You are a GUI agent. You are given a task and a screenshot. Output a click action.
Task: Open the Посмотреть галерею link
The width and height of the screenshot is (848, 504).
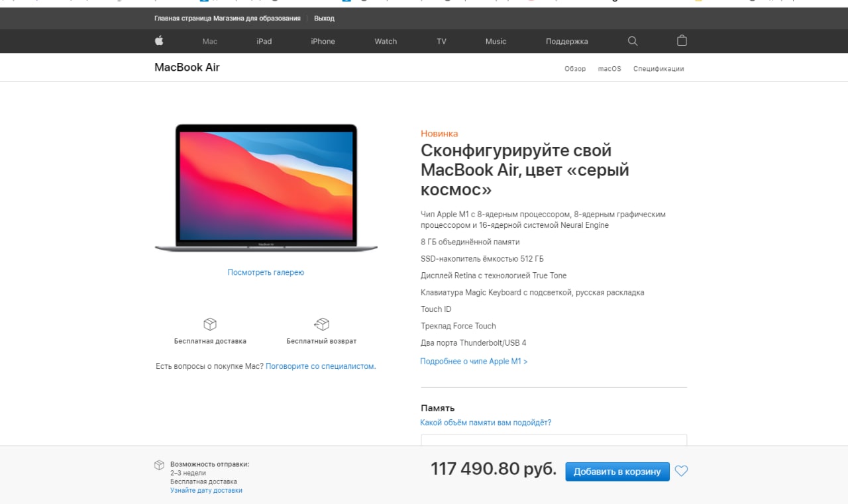click(266, 272)
